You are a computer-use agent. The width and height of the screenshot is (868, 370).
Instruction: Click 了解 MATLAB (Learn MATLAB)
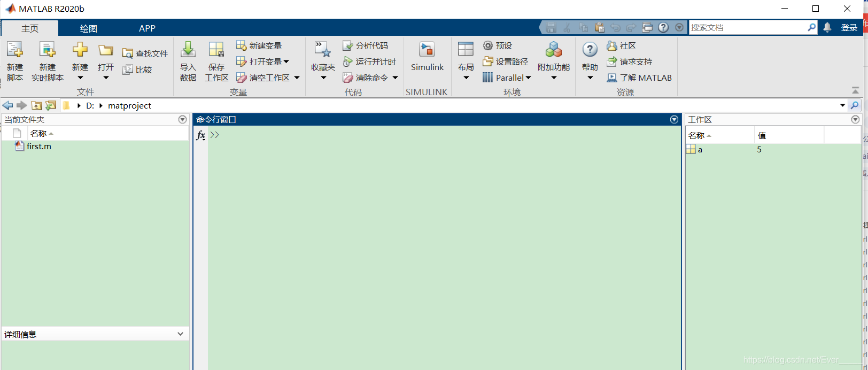click(x=639, y=78)
